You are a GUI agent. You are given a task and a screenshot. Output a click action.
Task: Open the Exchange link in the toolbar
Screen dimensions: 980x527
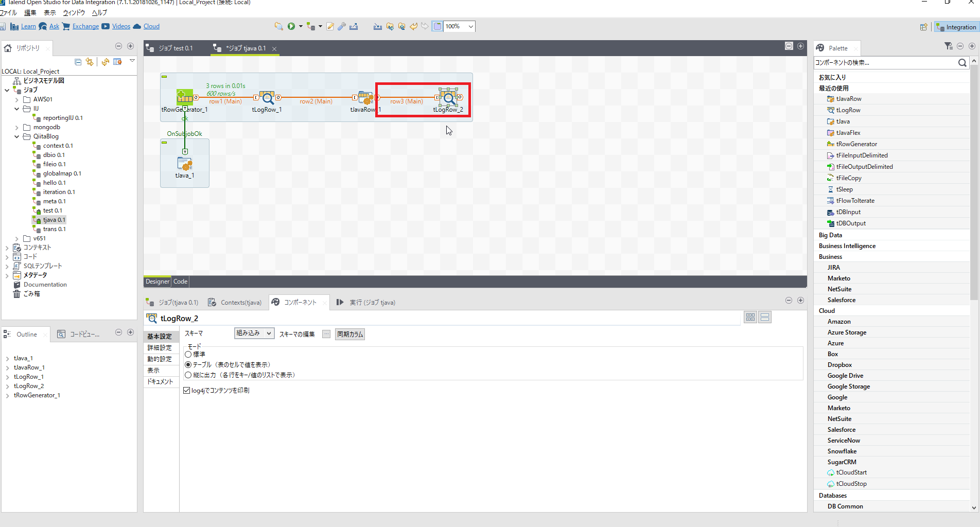85,26
